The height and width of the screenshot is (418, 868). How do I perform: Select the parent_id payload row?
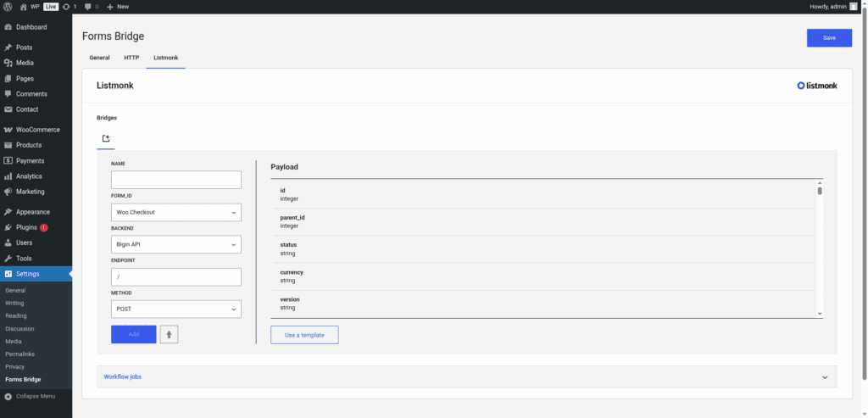pos(542,222)
